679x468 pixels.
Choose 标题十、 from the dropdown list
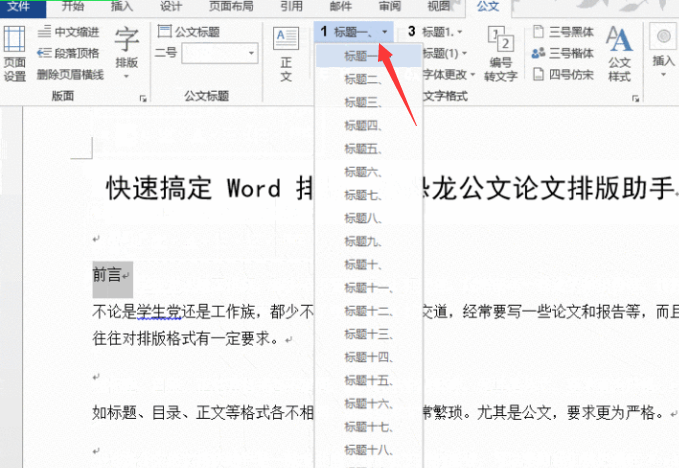[369, 265]
